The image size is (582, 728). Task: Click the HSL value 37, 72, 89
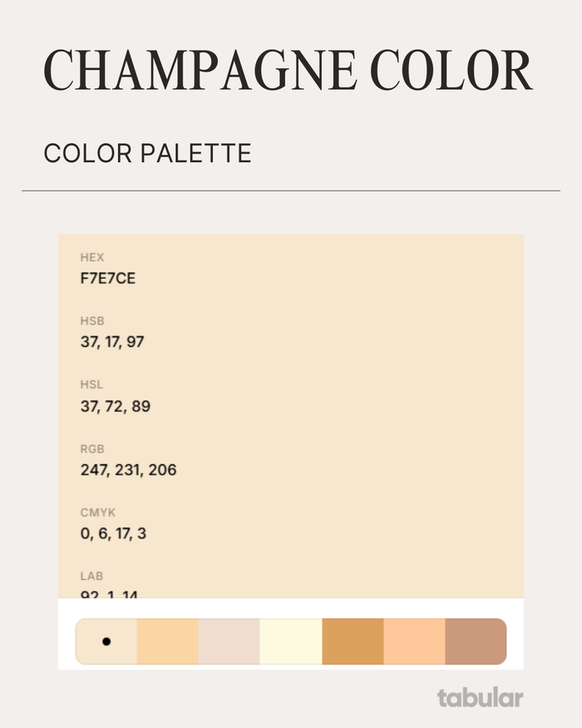(x=116, y=406)
